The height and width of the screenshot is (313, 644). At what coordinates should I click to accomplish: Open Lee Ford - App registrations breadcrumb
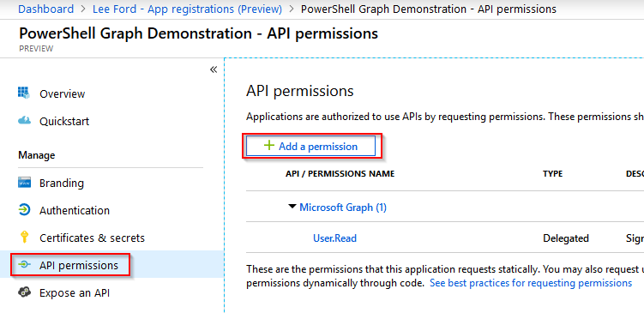click(187, 9)
